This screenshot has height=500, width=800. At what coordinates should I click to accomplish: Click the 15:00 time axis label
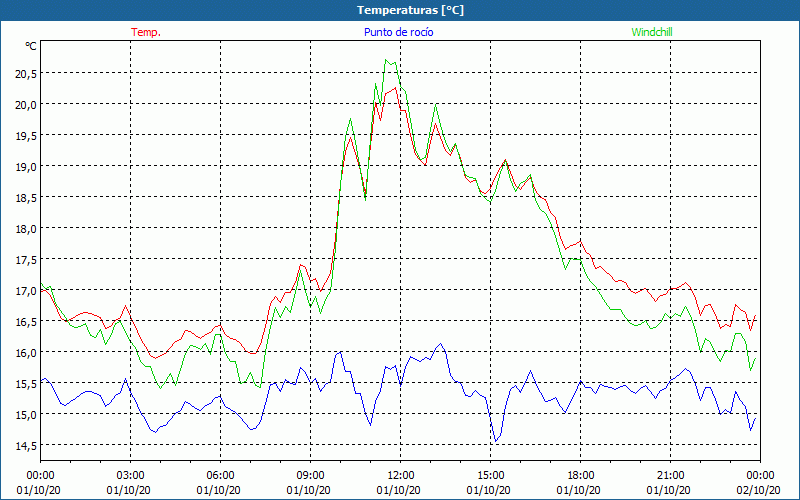[490, 476]
